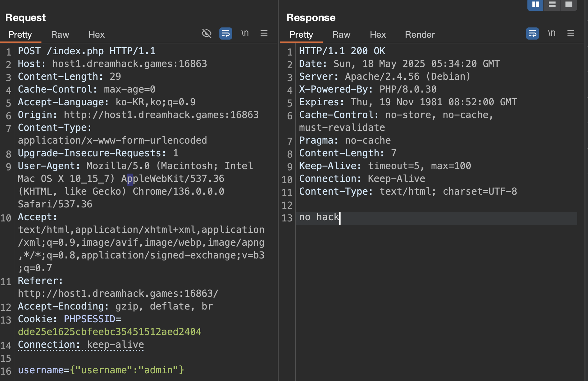The height and width of the screenshot is (381, 588).
Task: Click the User-Agent header name
Action: pyautogui.click(x=49, y=166)
